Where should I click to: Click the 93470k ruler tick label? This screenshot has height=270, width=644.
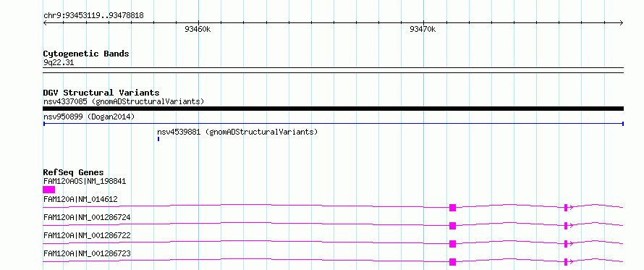423,29
